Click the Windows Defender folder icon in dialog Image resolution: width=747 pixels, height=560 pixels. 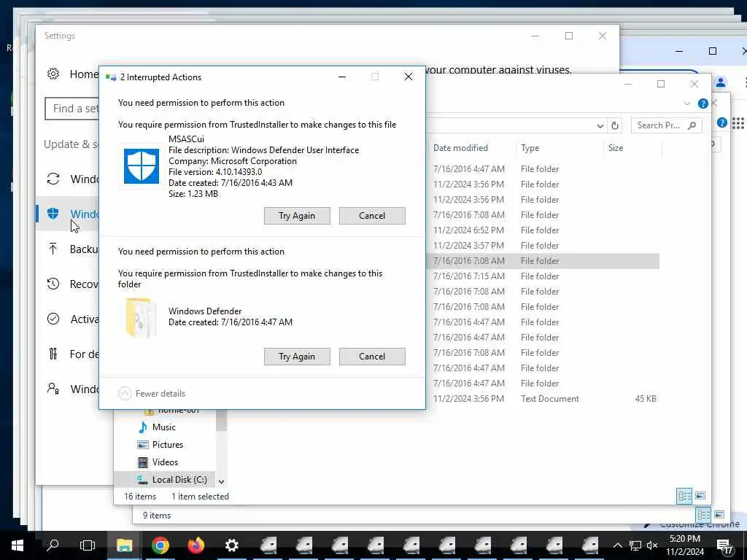[x=141, y=318]
